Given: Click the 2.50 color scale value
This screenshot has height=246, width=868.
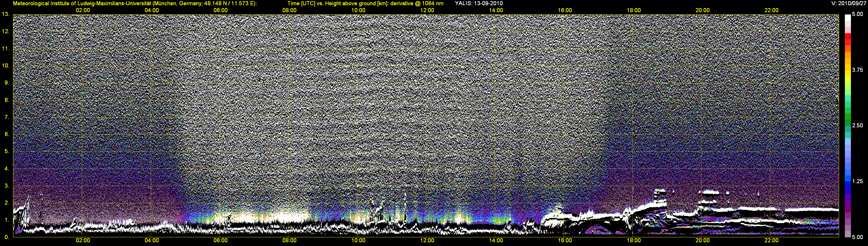Looking at the screenshot, I should point(858,126).
